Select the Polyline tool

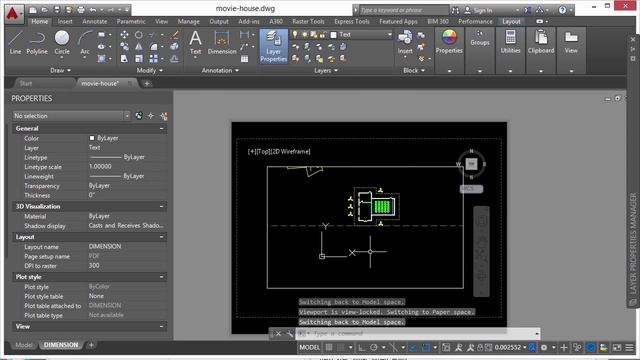tap(37, 42)
